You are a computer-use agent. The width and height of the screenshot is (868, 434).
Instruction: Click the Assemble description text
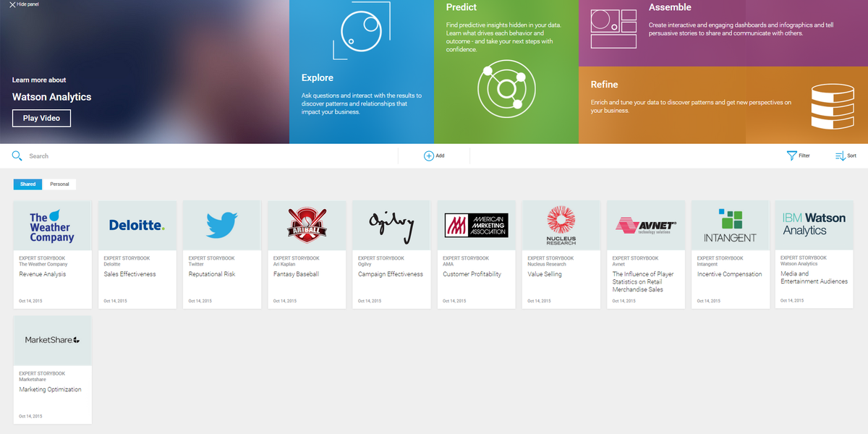point(741,29)
